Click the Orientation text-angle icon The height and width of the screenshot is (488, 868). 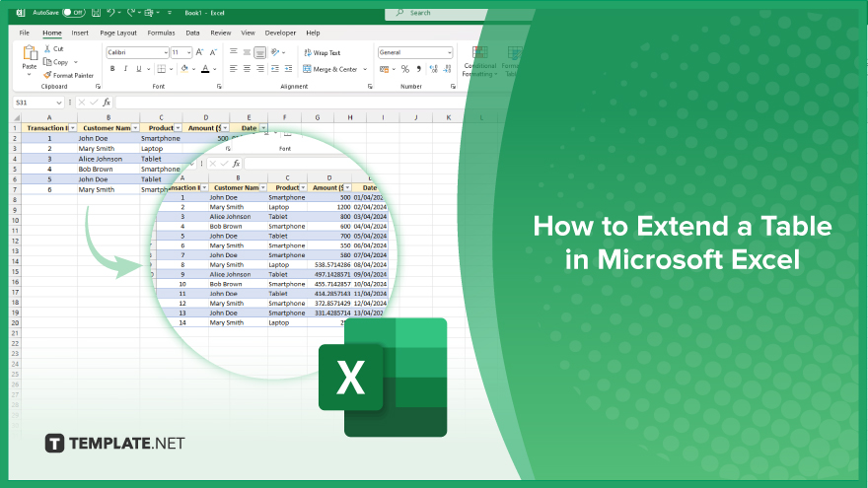pos(275,52)
